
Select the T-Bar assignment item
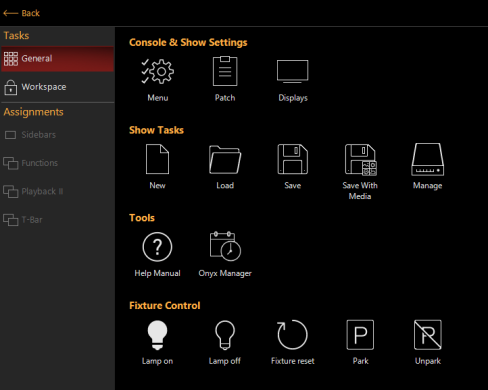(57, 220)
